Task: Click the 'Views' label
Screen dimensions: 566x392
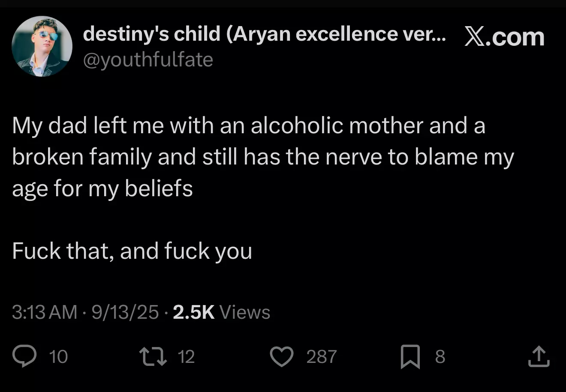Action: (x=245, y=312)
